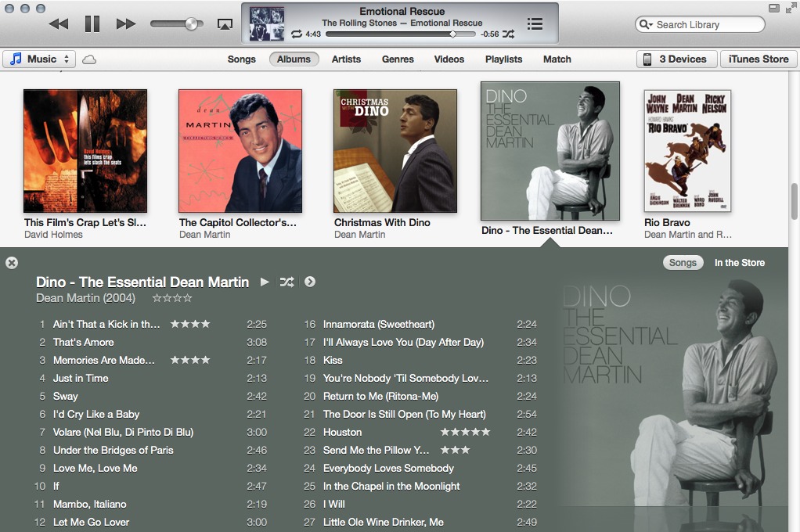Select This Film's Crap album cover

pos(85,151)
